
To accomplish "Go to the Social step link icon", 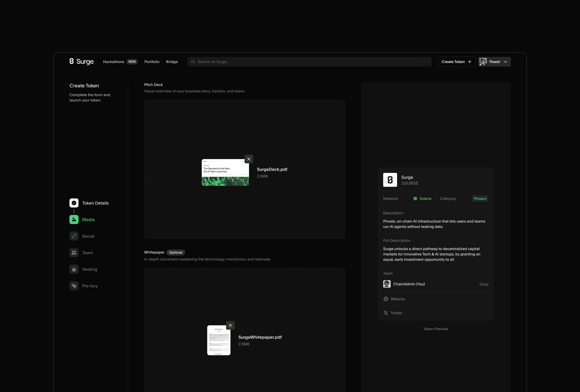I will pos(74,236).
